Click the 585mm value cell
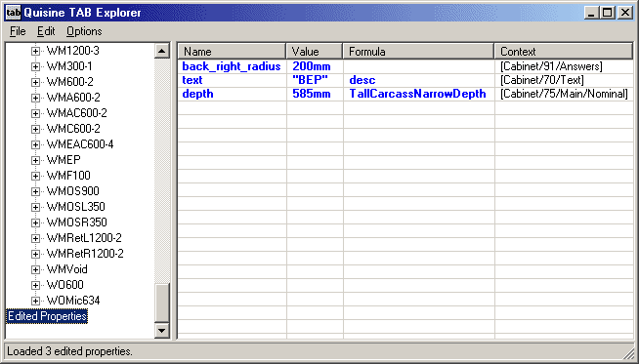 [x=315, y=94]
